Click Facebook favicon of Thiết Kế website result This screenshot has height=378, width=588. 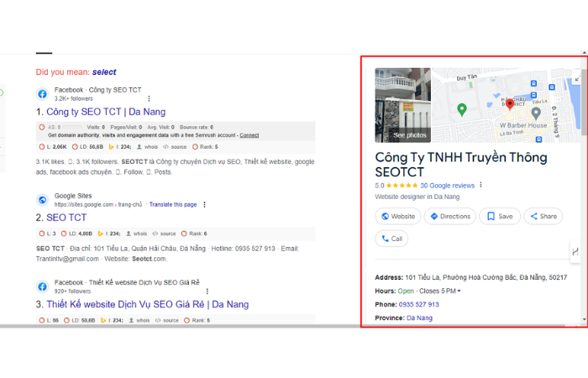(42, 287)
